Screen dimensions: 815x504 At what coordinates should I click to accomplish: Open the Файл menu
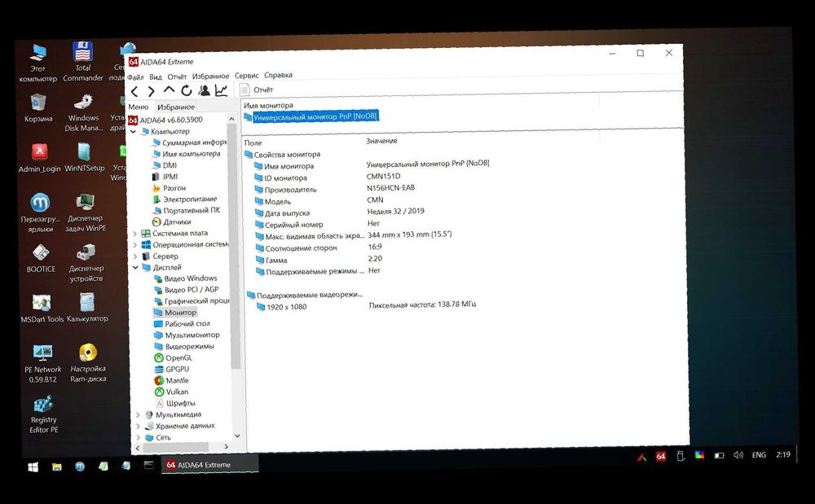[135, 77]
